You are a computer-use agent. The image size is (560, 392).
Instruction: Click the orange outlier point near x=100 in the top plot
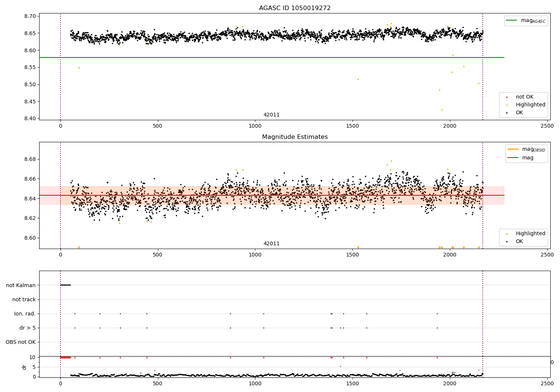(x=79, y=68)
